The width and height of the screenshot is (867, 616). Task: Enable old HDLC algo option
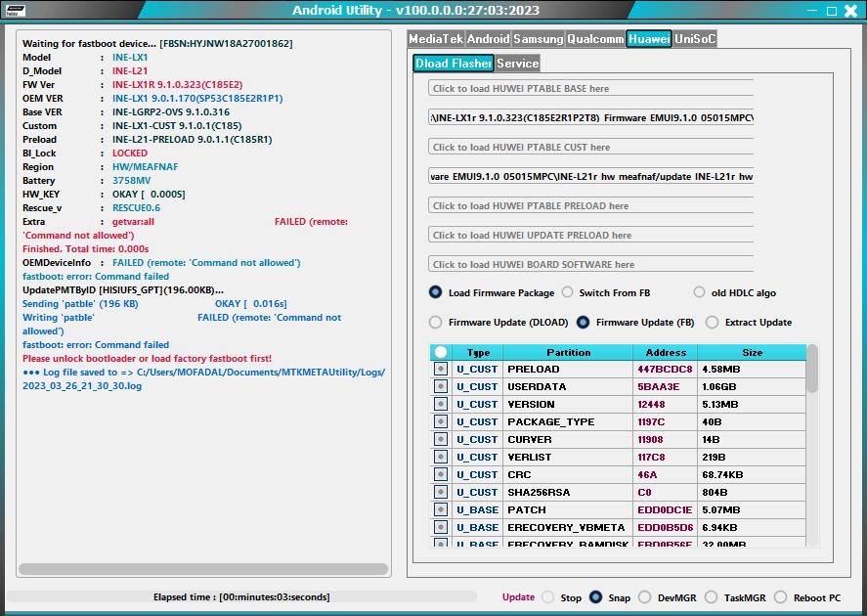pos(700,292)
